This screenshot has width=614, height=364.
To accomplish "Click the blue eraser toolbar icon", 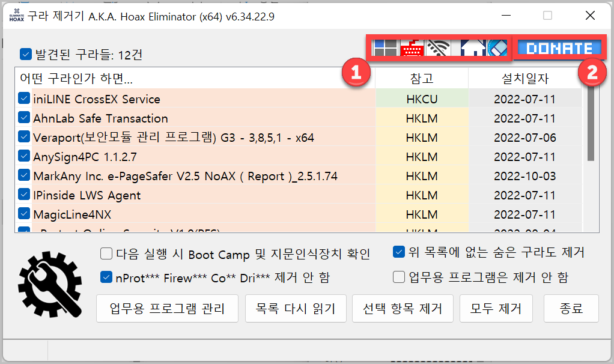I will 497,48.
